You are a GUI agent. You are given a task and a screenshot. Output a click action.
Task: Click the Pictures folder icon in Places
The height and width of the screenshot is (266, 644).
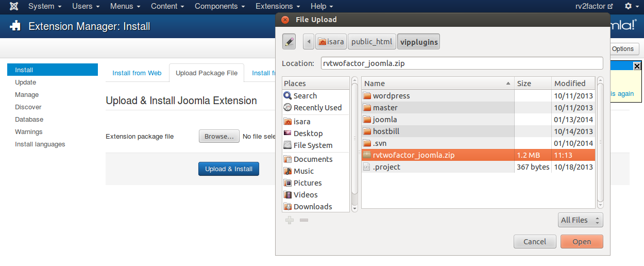(287, 183)
